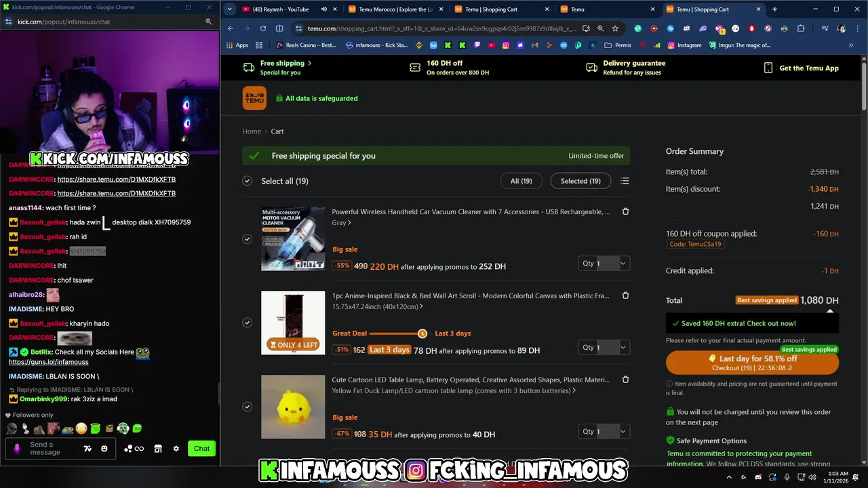Click Get the Temu App
Screen dimensions: 868x488
pyautogui.click(x=801, y=68)
